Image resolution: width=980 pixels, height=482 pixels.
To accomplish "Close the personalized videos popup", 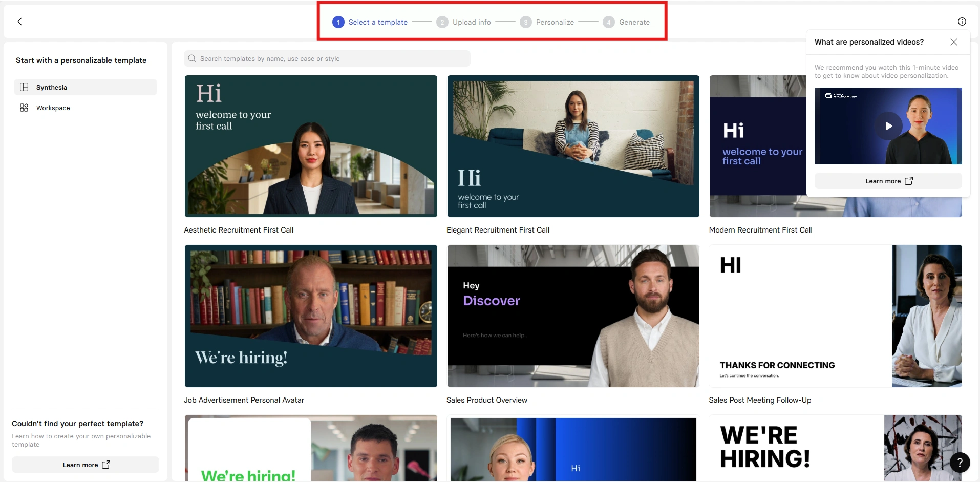I will tap(953, 42).
